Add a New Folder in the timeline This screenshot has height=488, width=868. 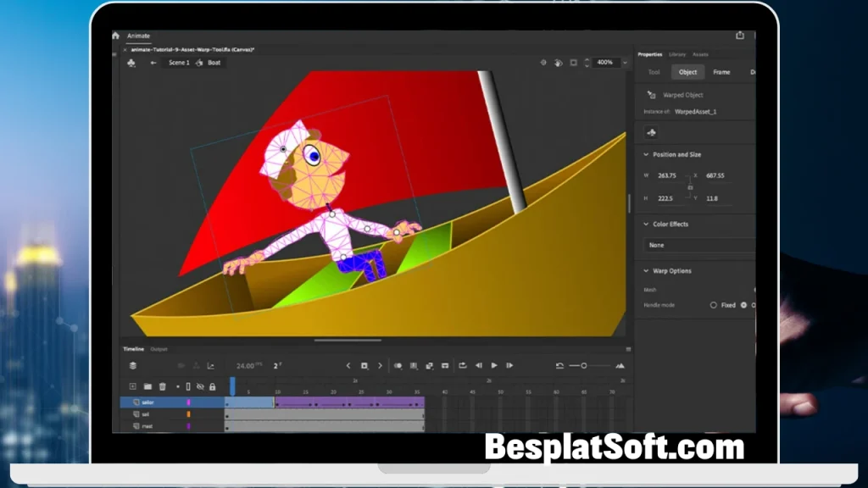(147, 386)
